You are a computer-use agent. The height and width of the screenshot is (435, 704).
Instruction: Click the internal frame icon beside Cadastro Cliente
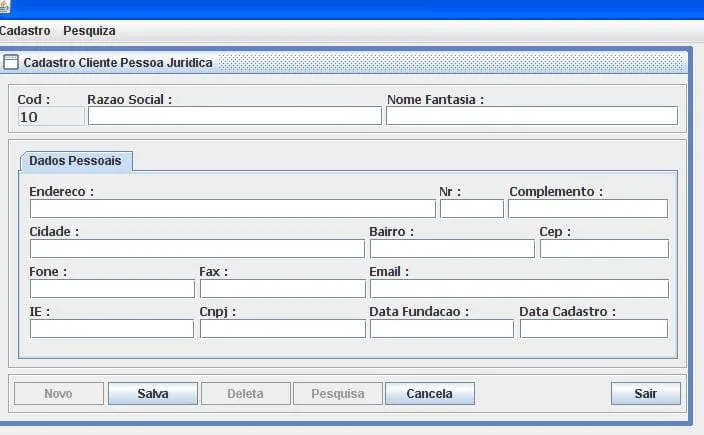pyautogui.click(x=11, y=62)
